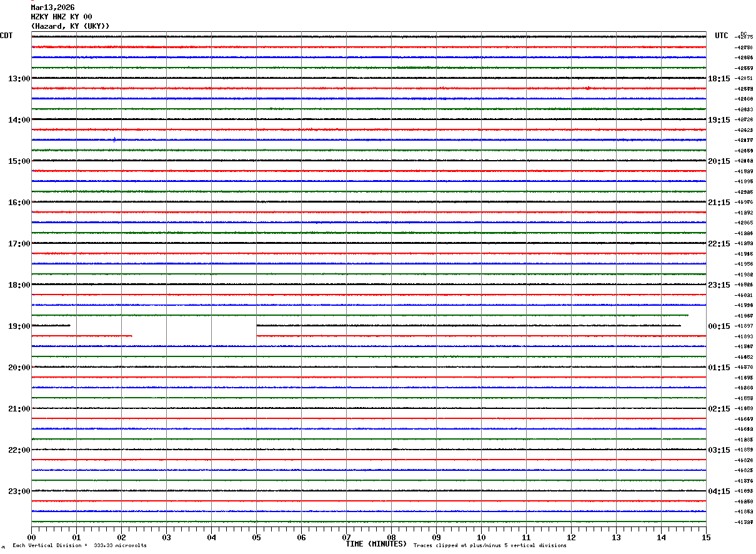The image size is (756, 554).
Task: Select the 19:00 CDT row label
Action: coord(19,326)
